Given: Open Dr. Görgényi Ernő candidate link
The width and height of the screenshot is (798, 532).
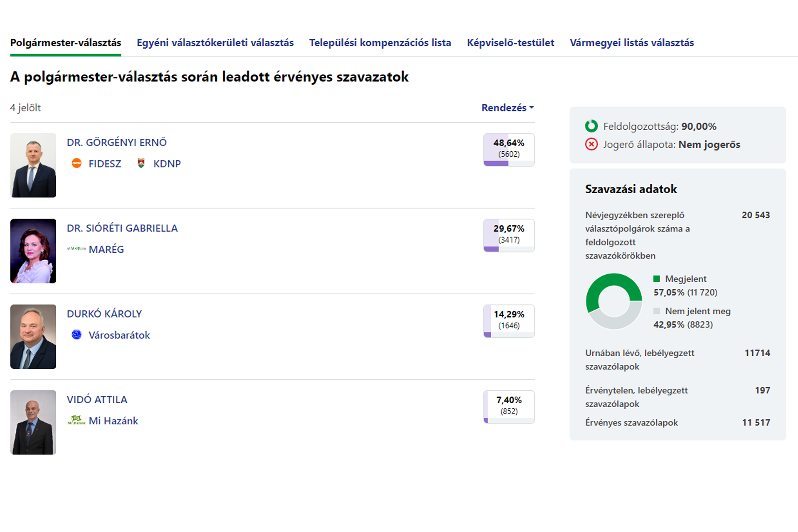Looking at the screenshot, I should [117, 143].
